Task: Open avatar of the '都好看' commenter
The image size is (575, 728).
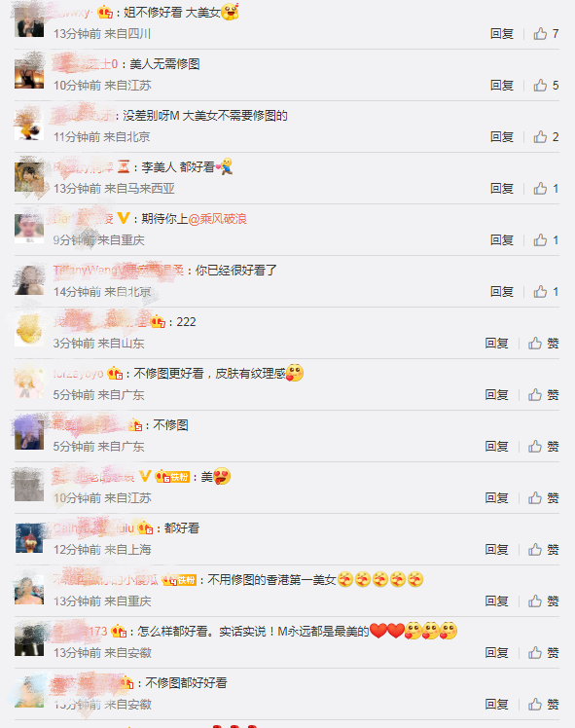Action: point(29,537)
